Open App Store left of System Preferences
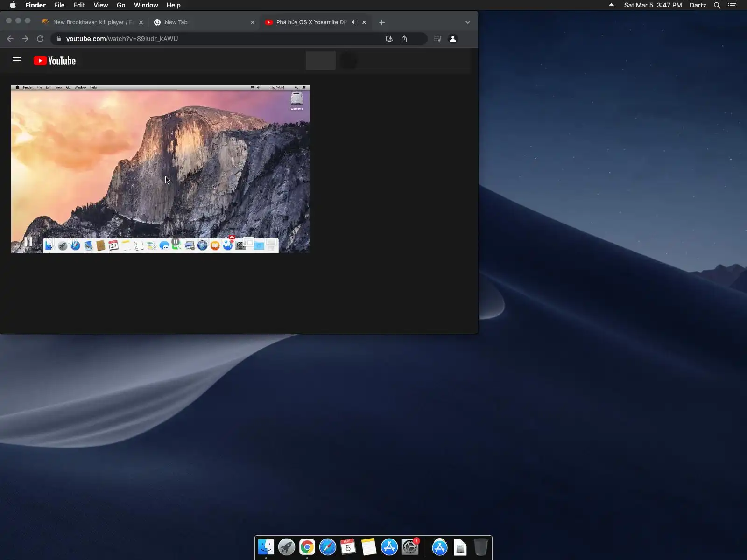The width and height of the screenshot is (747, 560). 389,547
